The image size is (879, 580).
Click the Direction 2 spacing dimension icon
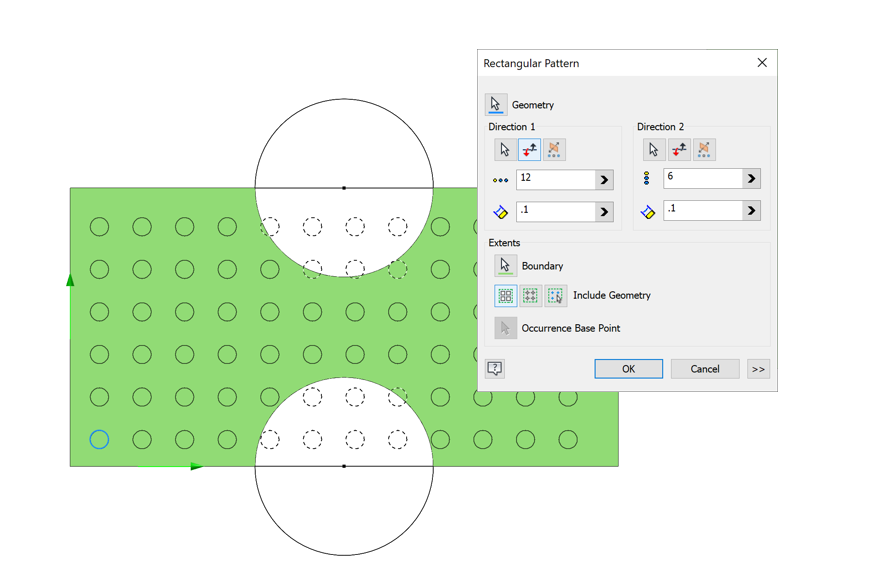(x=647, y=212)
